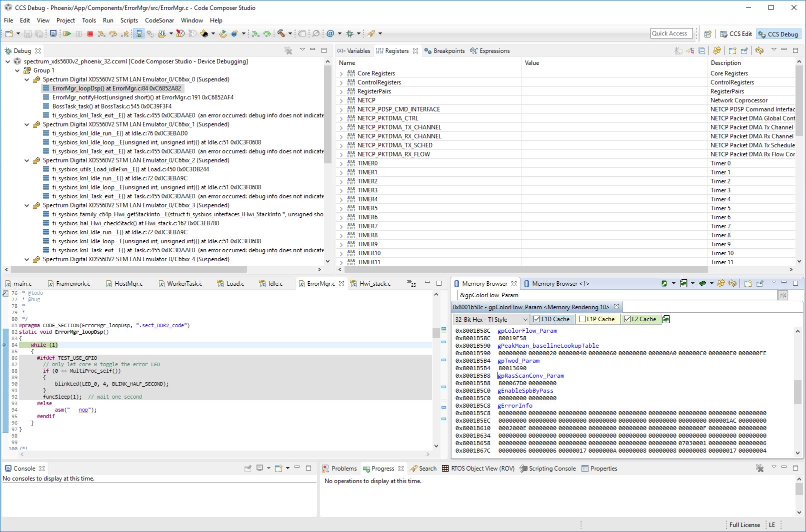Click the Open Perspective toolbar icon
This screenshot has height=532, width=806.
tap(707, 34)
